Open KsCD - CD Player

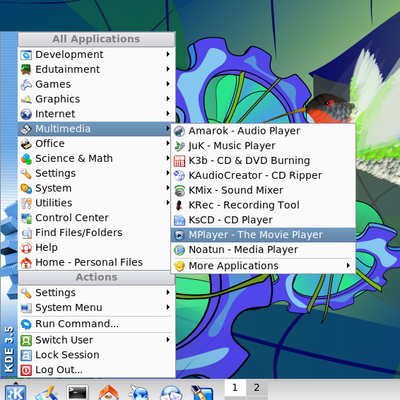click(x=263, y=220)
